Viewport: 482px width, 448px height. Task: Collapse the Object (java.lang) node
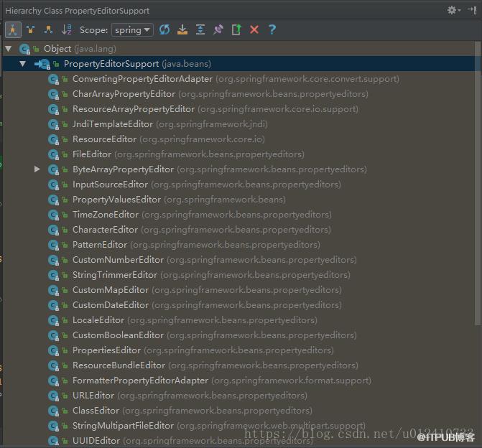pyautogui.click(x=9, y=49)
